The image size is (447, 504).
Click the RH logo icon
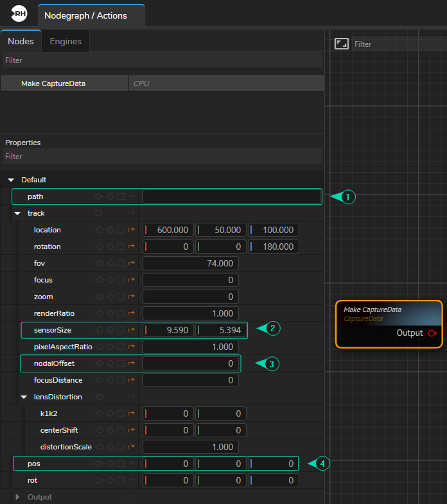click(x=19, y=14)
